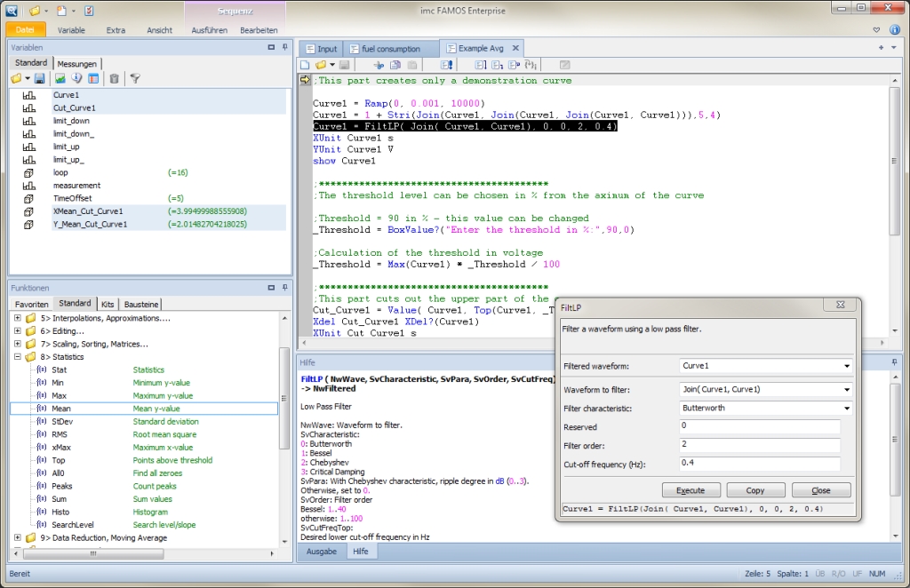Open the Ausführen ribbon tab
Screen dimensions: 910x588
pyautogui.click(x=209, y=30)
